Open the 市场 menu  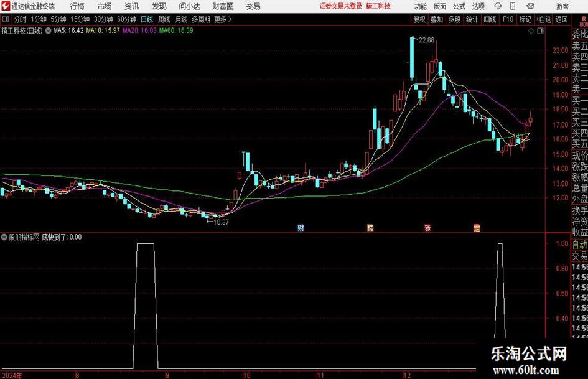click(x=105, y=6)
